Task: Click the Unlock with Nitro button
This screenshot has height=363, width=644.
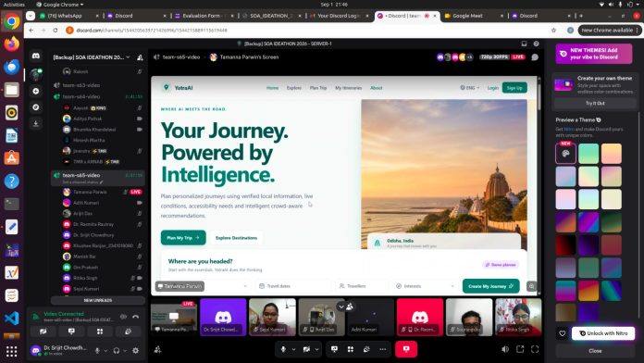Action: tap(603, 333)
